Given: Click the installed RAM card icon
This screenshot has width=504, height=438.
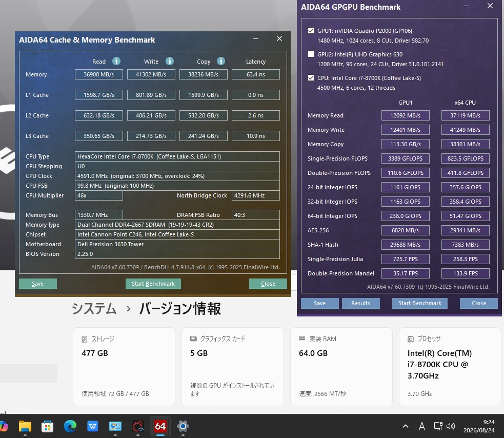Looking at the screenshot, I should pos(302,339).
